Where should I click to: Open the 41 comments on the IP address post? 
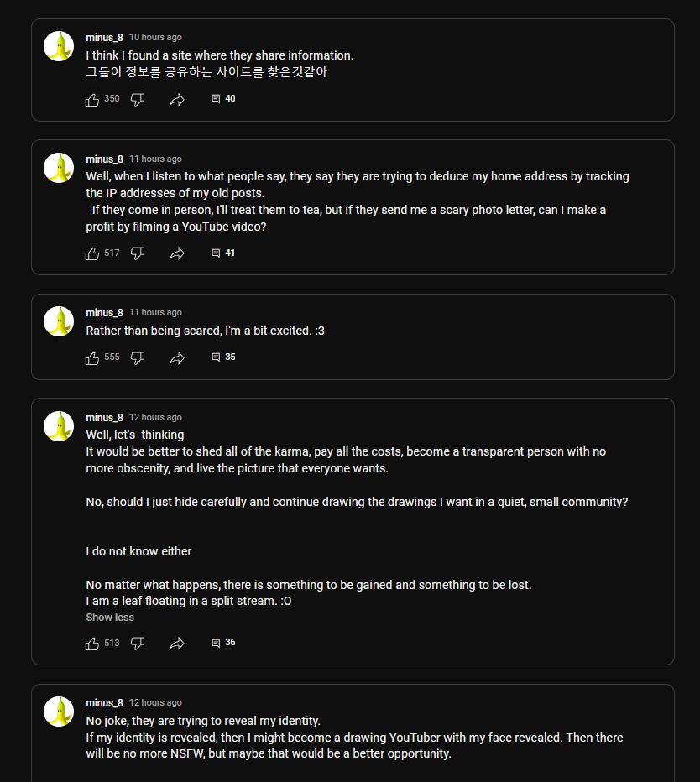tap(223, 253)
